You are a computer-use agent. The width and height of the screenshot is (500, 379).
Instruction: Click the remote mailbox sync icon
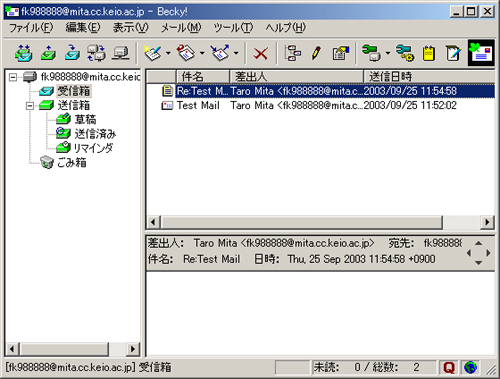point(96,53)
